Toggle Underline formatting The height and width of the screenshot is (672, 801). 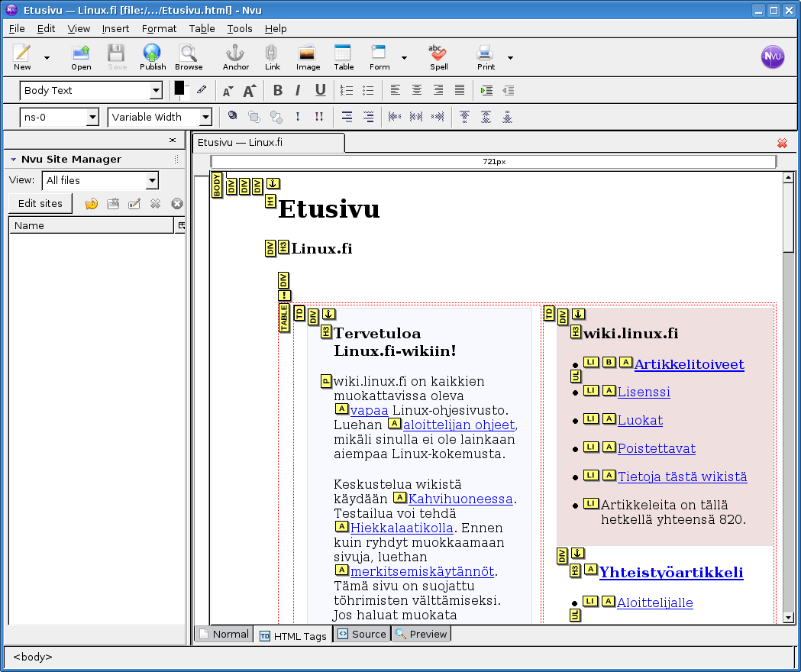320,90
